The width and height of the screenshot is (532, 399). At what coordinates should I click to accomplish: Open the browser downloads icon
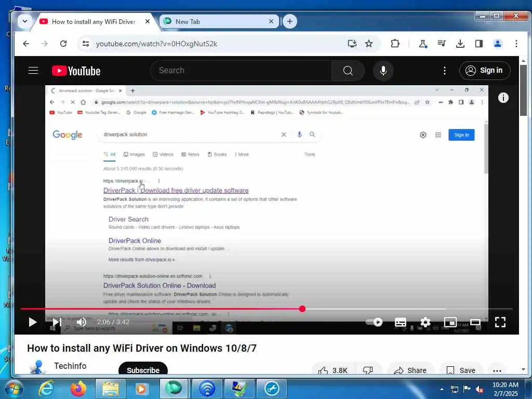[x=460, y=44]
